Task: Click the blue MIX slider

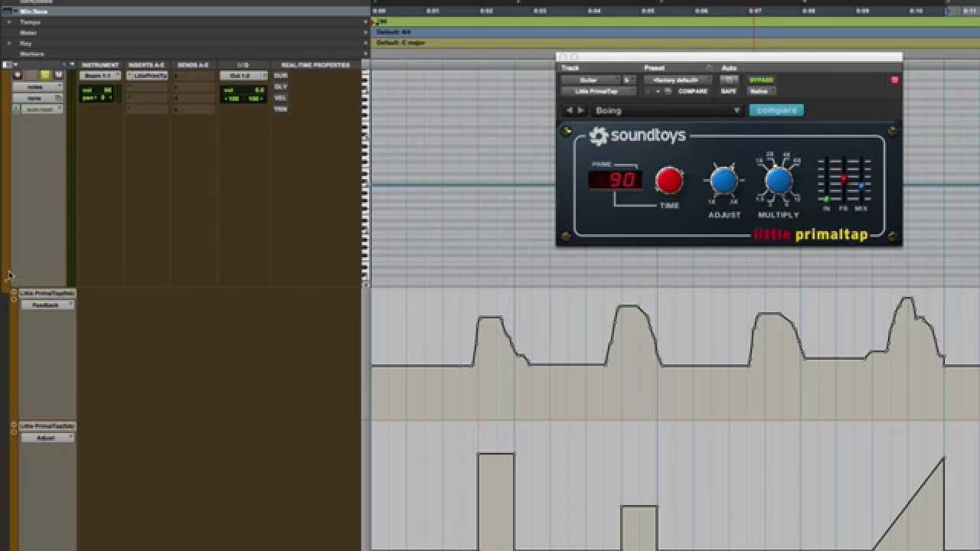Action: coord(861,186)
